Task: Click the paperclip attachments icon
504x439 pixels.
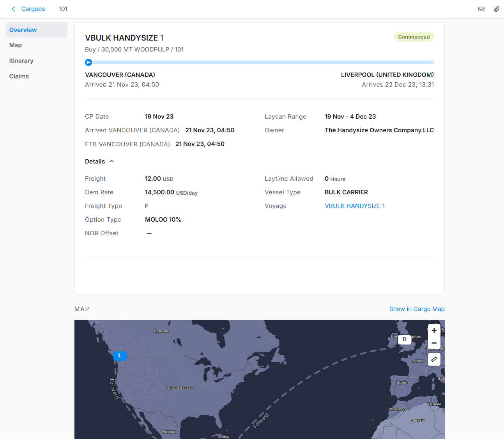Action: [x=496, y=9]
